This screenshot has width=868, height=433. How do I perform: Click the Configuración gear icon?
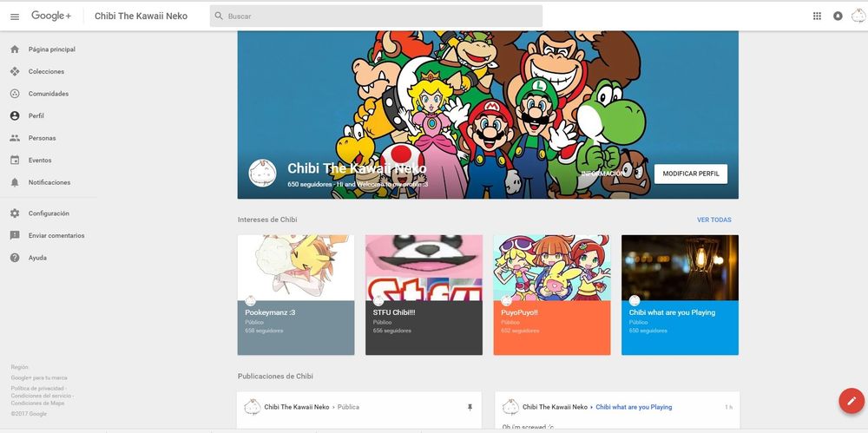pyautogui.click(x=15, y=213)
